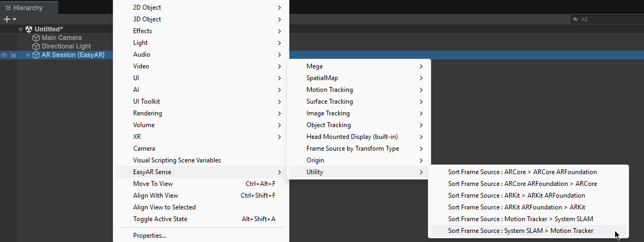This screenshot has width=644, height=242.
Task: Click the search magnifier icon in Hierarchy
Action: [x=576, y=19]
